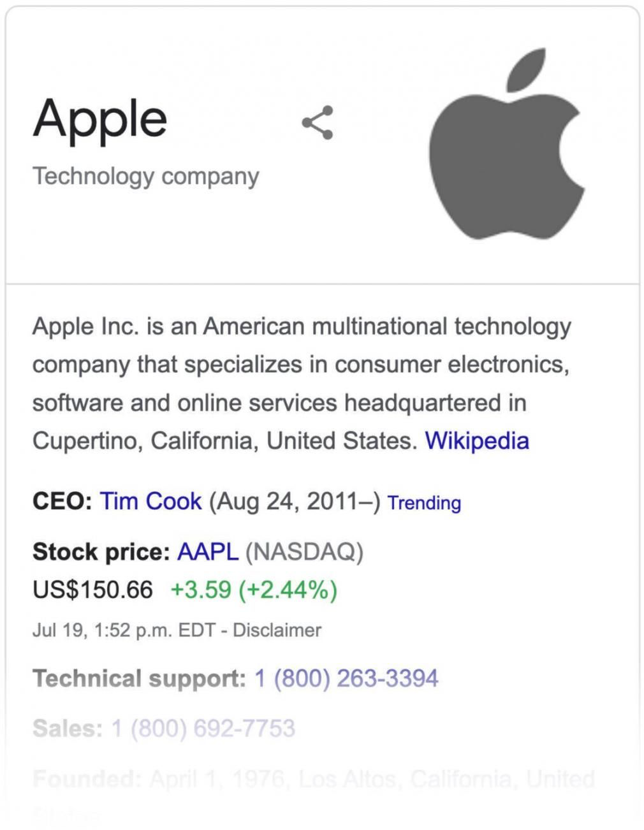The image size is (644, 830).
Task: Open the stock price Disclaimer link
Action: coord(275,631)
